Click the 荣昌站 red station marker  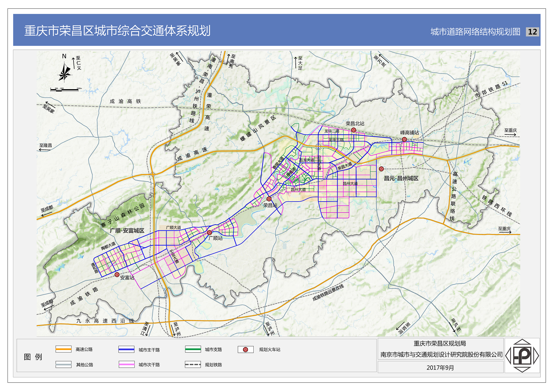click(269, 199)
